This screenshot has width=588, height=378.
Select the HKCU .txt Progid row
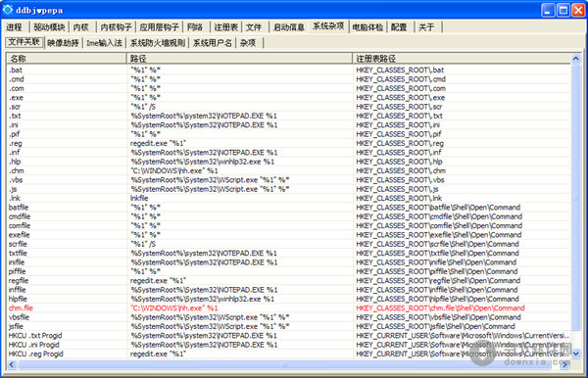(289, 335)
